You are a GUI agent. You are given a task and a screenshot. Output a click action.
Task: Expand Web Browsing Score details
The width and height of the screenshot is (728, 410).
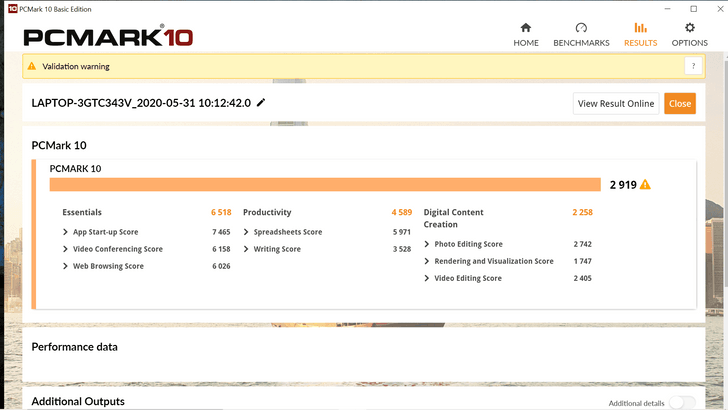65,266
